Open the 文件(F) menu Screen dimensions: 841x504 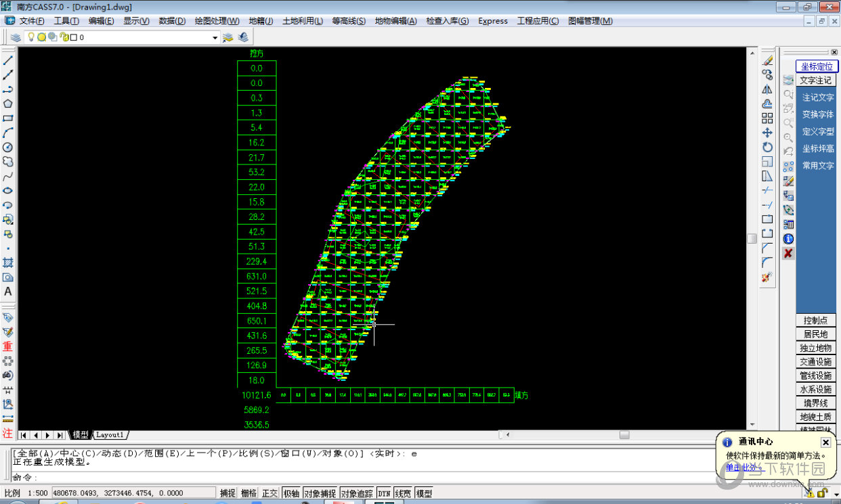32,21
